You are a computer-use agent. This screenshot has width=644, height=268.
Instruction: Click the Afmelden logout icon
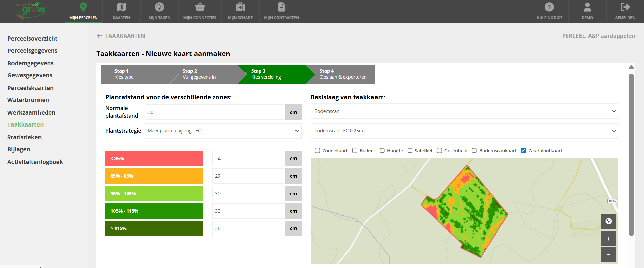[x=625, y=7]
